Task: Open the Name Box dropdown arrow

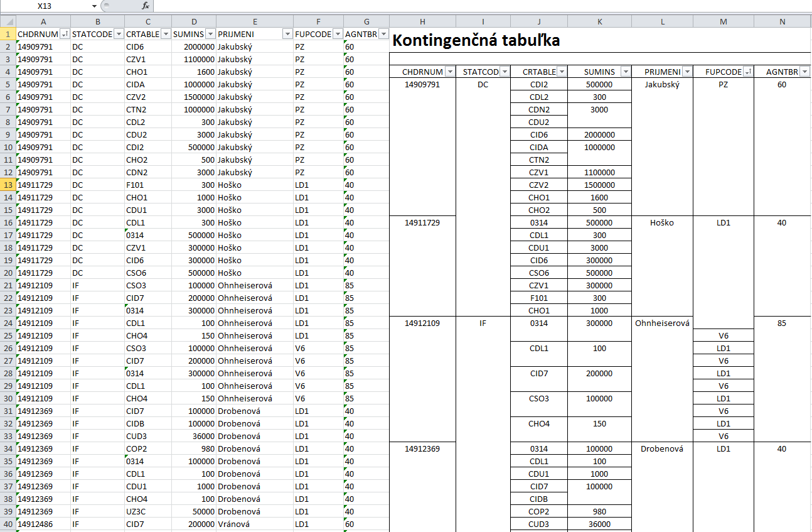Action: click(94, 6)
